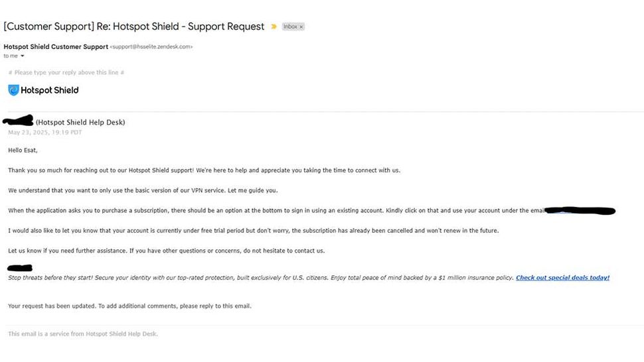The image size is (644, 362).
Task: Click the redacted signature below the message
Action: 20,268
